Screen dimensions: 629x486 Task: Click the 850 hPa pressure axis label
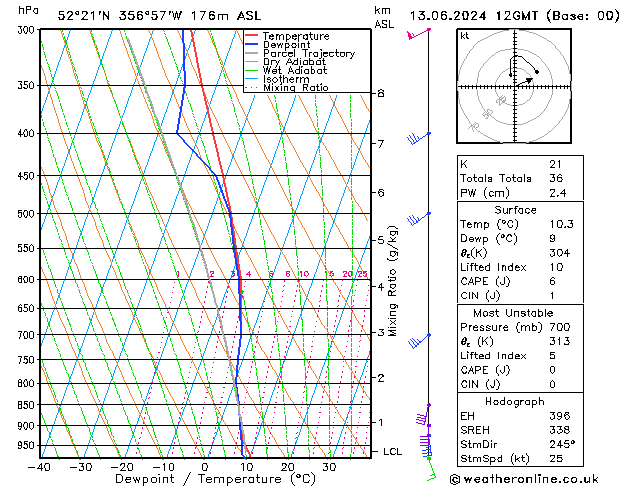[x=27, y=405]
